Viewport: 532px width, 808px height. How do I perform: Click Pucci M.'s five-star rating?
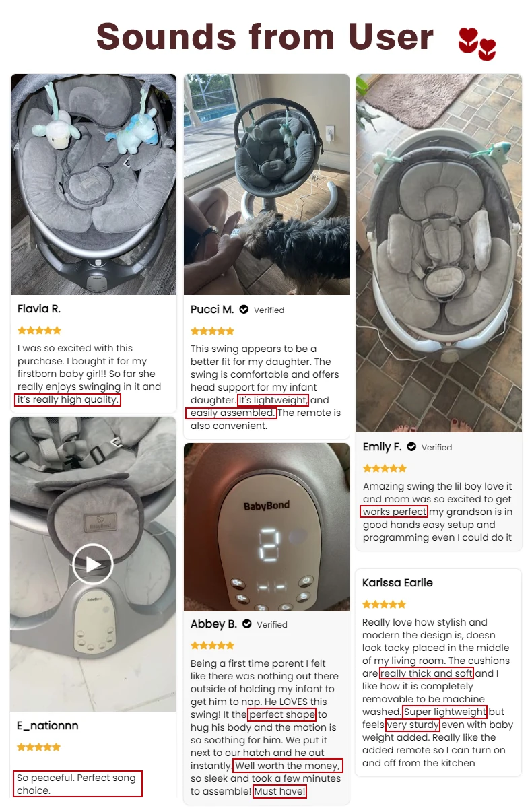click(212, 331)
